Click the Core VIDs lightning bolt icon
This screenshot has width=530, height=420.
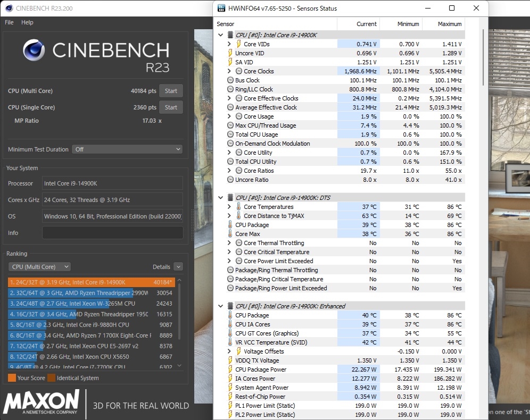pyautogui.click(x=238, y=44)
